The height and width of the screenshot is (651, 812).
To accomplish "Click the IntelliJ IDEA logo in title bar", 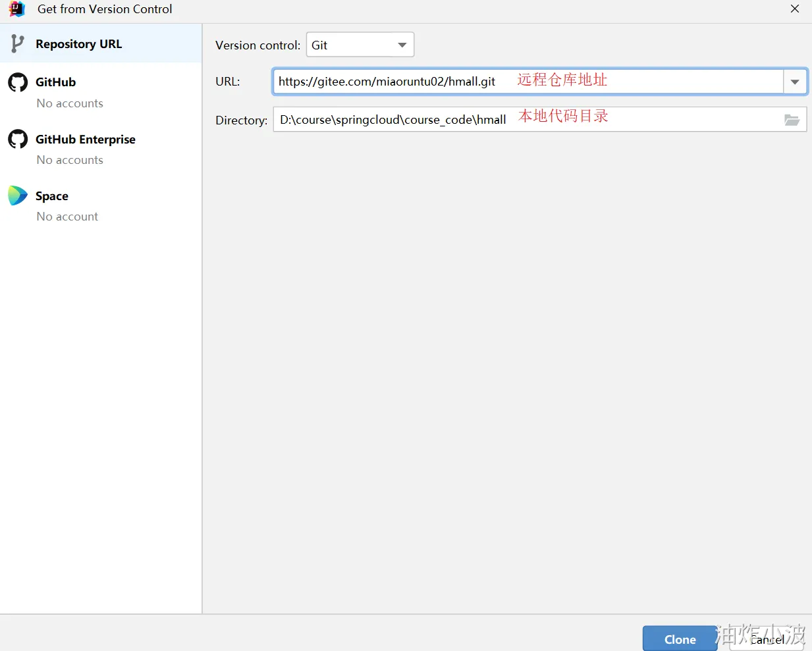I will tap(16, 9).
